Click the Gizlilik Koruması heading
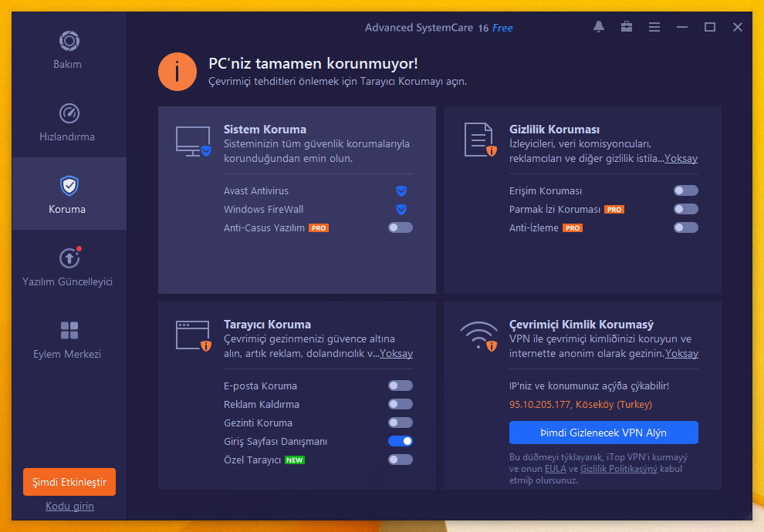The image size is (764, 532). tap(555, 130)
